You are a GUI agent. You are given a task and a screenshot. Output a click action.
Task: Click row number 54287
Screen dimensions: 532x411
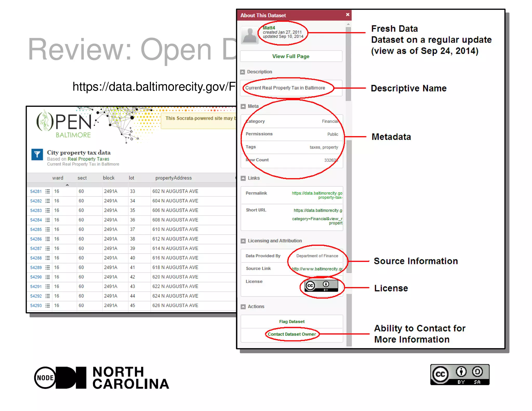36,249
